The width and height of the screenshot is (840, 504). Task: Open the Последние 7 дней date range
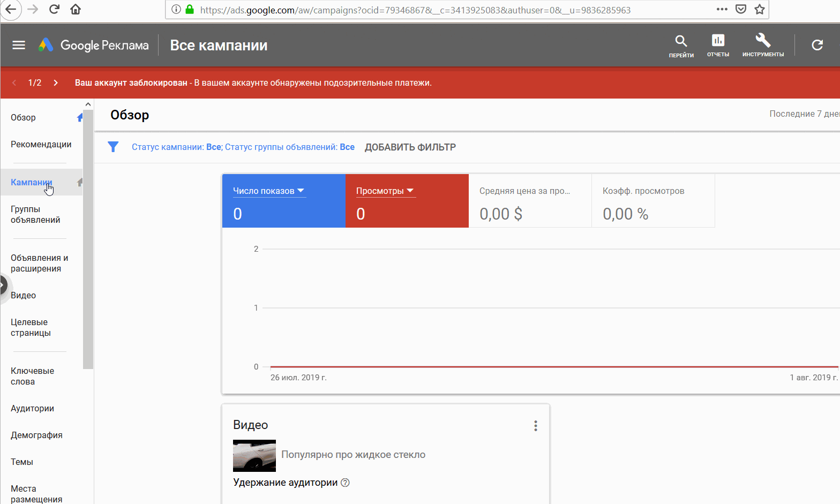[x=804, y=114]
